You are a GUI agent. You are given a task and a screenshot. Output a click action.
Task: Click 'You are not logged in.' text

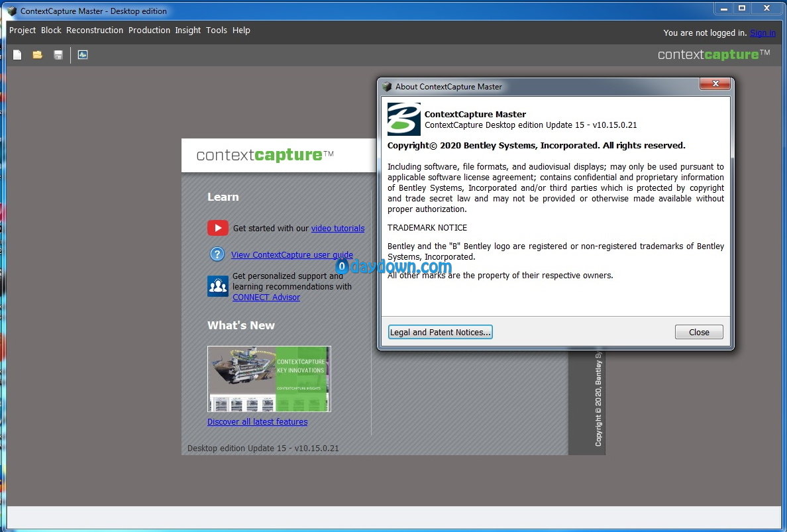[x=706, y=33]
